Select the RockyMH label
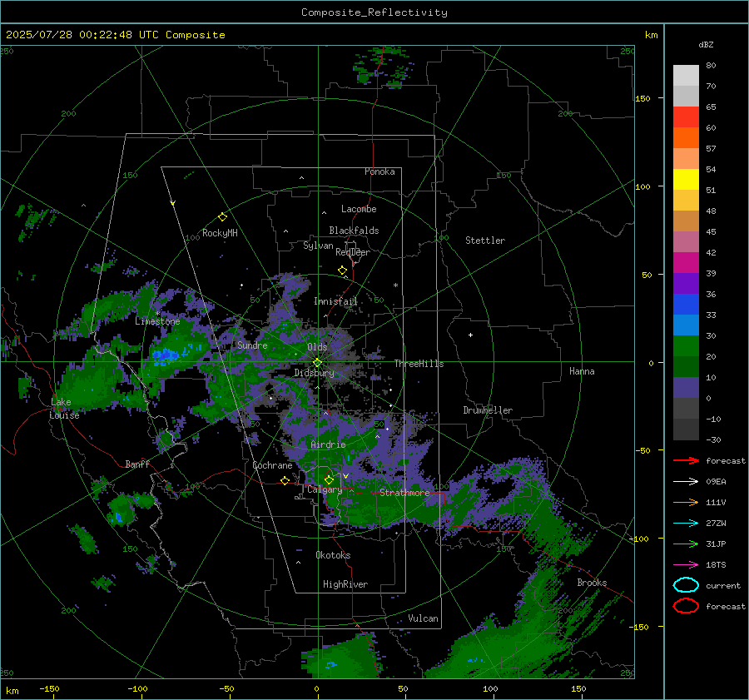This screenshot has width=749, height=700. coord(220,233)
